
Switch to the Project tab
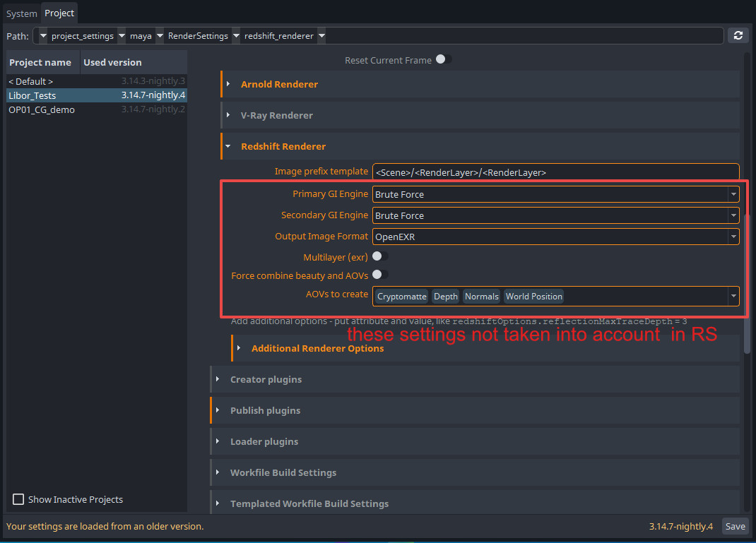tap(59, 13)
